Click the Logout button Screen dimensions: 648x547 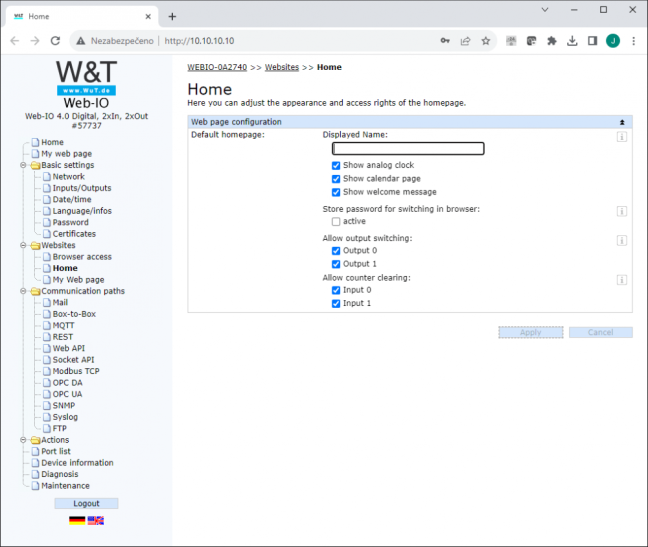pos(86,504)
